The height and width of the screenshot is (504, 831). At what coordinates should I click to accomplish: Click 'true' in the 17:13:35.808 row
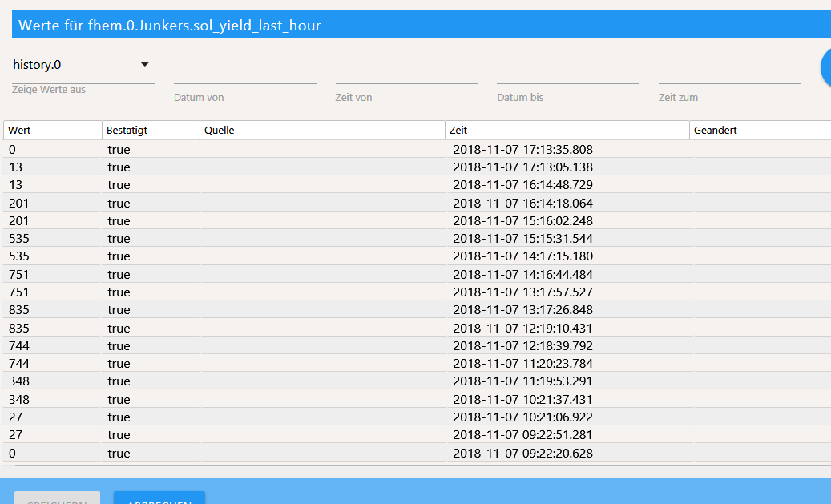coord(119,150)
